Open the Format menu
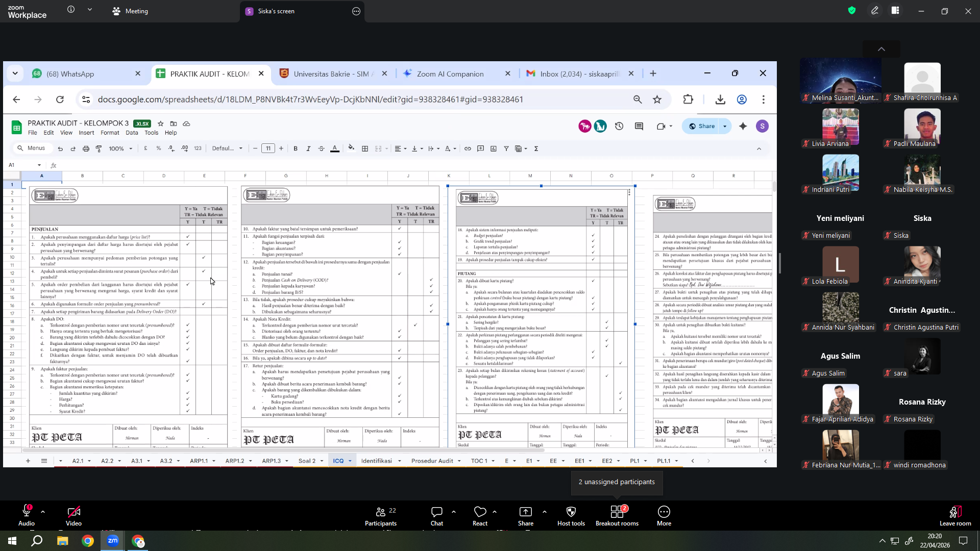The image size is (980, 551). [110, 133]
